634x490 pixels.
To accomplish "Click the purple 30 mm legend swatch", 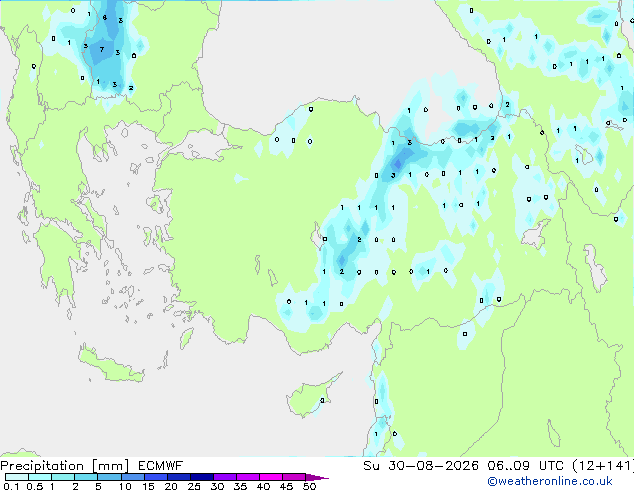I will coord(225,477).
